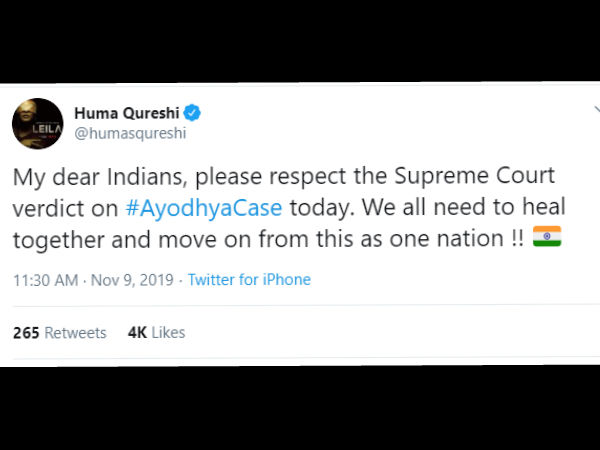Click the Nov 9, 2019 date
600x450 pixels.
(132, 280)
